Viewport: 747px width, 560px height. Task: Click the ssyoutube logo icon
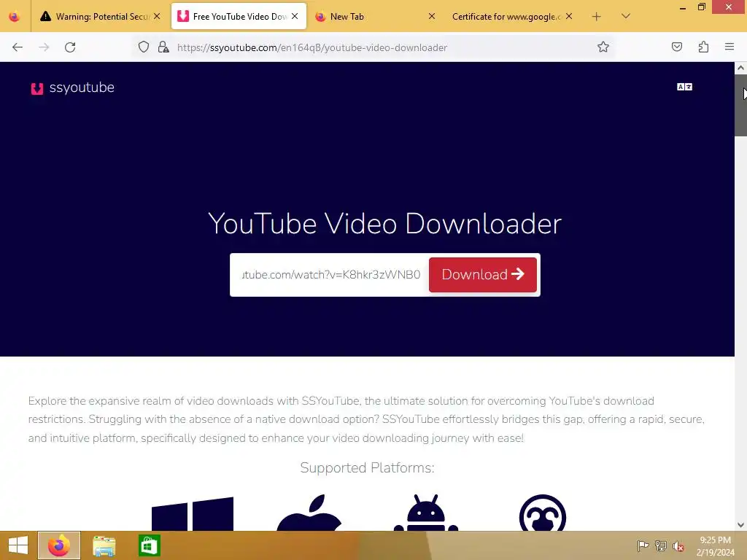coord(37,88)
